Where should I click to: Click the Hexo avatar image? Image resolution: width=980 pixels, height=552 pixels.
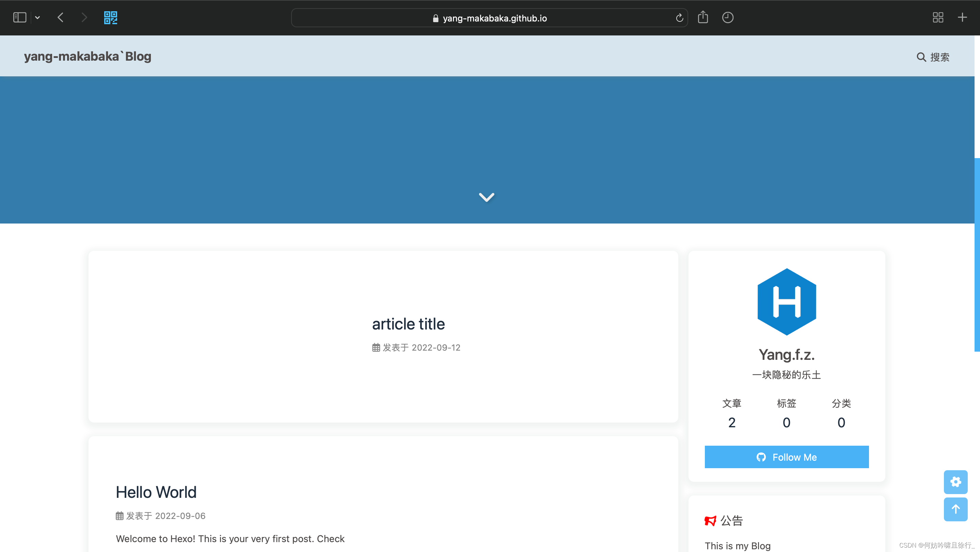[x=786, y=302]
